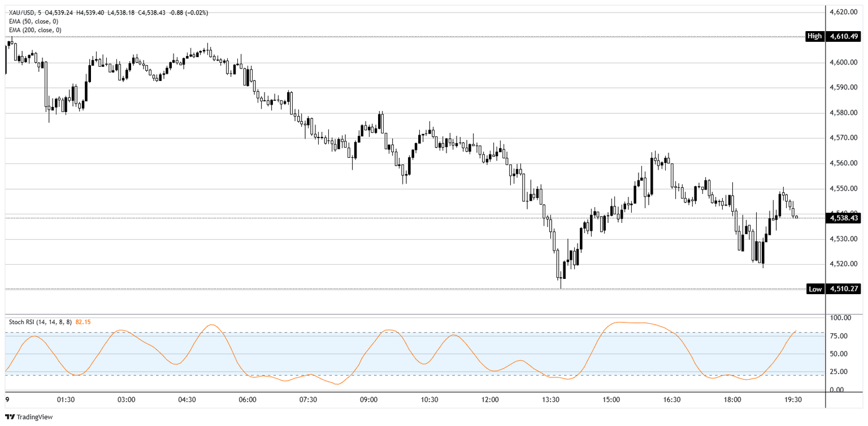The height and width of the screenshot is (426, 868).
Task: Click the upper dashed overbought band at 80
Action: (x=396, y=332)
